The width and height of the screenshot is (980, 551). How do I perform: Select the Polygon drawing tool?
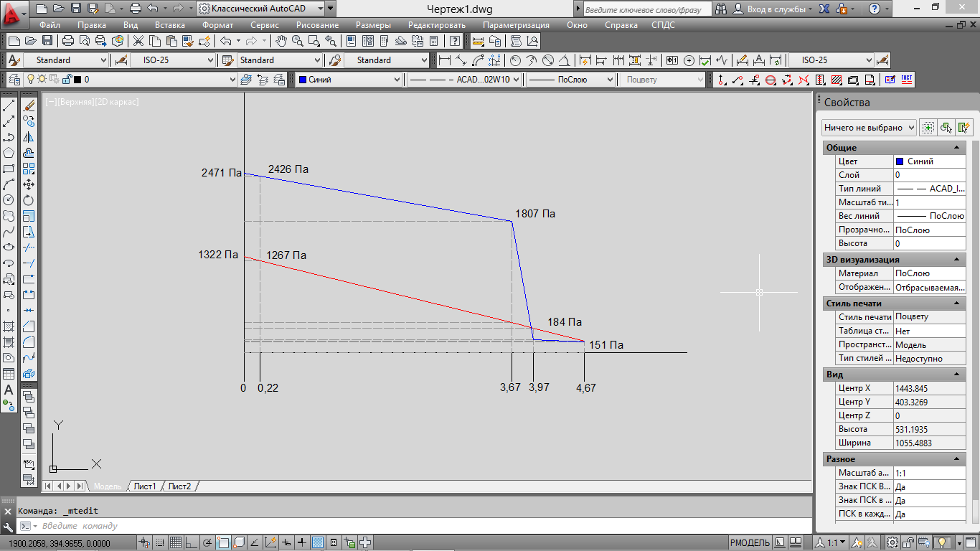pos(9,153)
